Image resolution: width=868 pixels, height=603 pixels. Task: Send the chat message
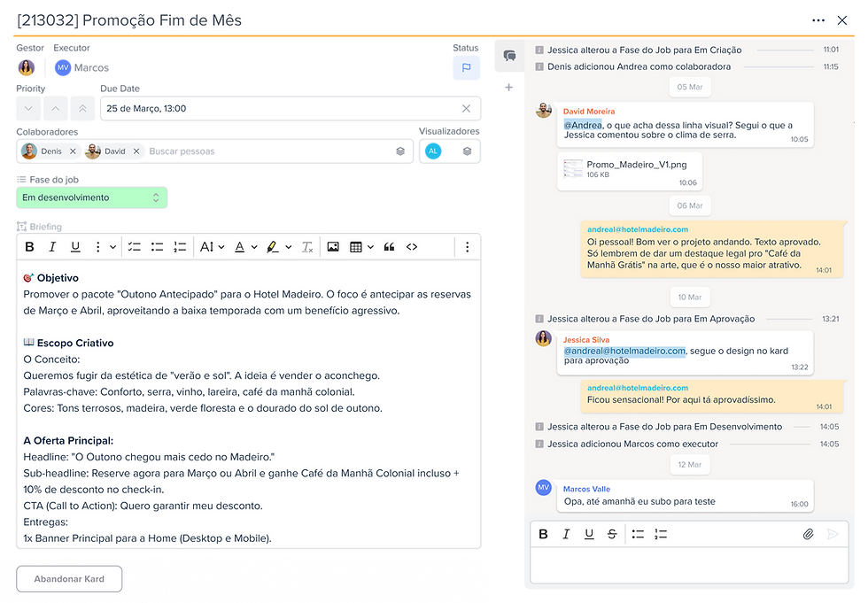tap(832, 534)
